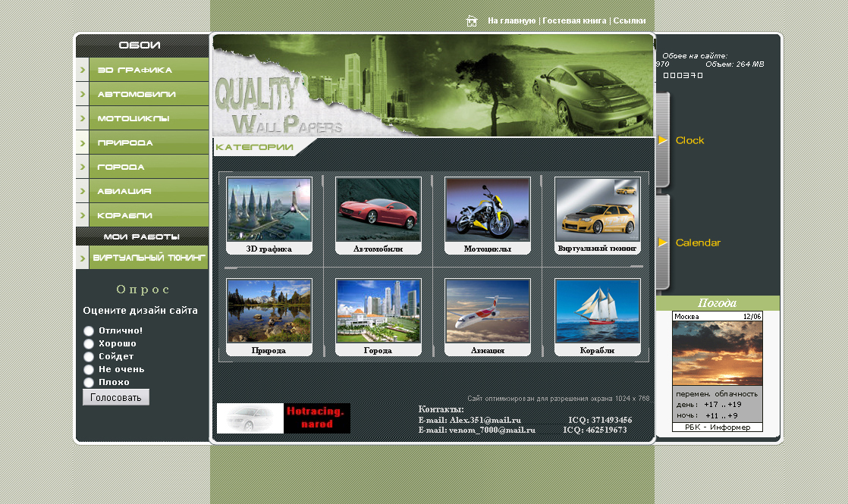Click the Города caption label
The width and height of the screenshot is (848, 504).
click(378, 351)
